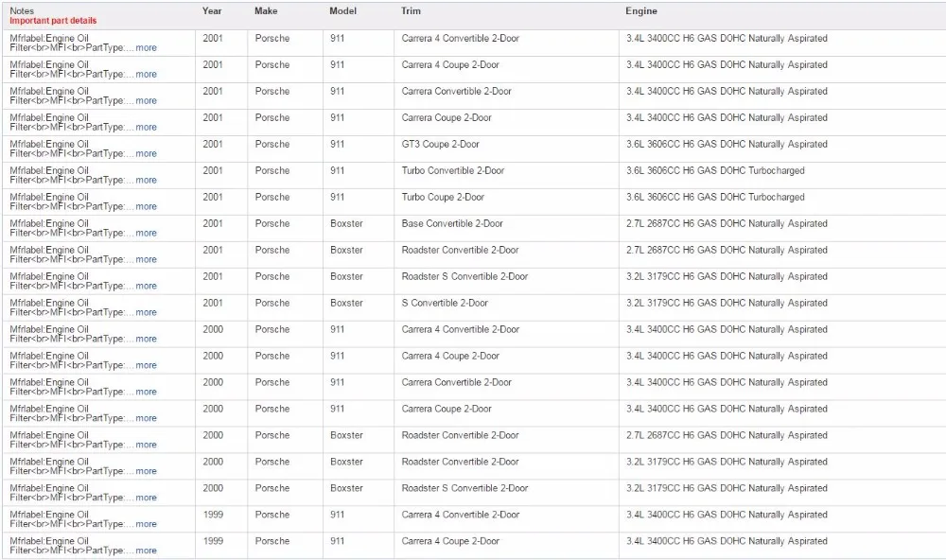Click Turbo Coupe row's Turbocharged engine cell
The width and height of the screenshot is (946, 560).
(715, 198)
